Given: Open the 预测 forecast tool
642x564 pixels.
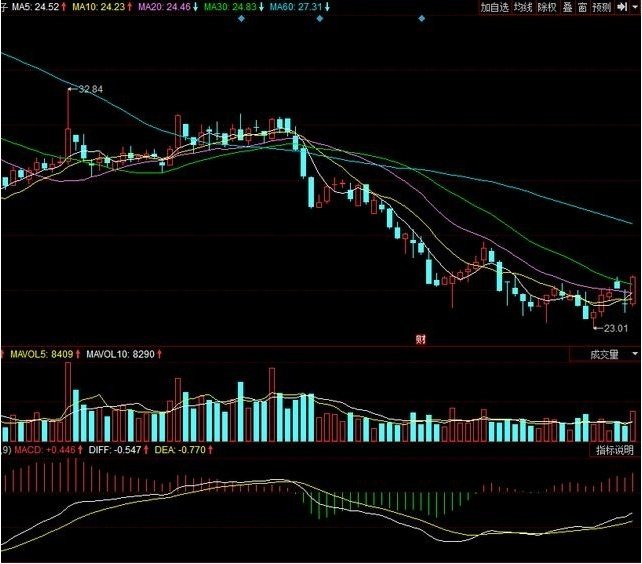Looking at the screenshot, I should pos(601,7).
